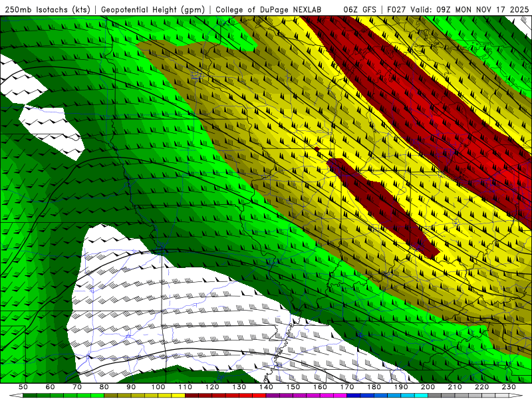The width and height of the screenshot is (532, 399).
Task: Pick the cyan swatch ending at 200
Action: [x=421, y=396]
